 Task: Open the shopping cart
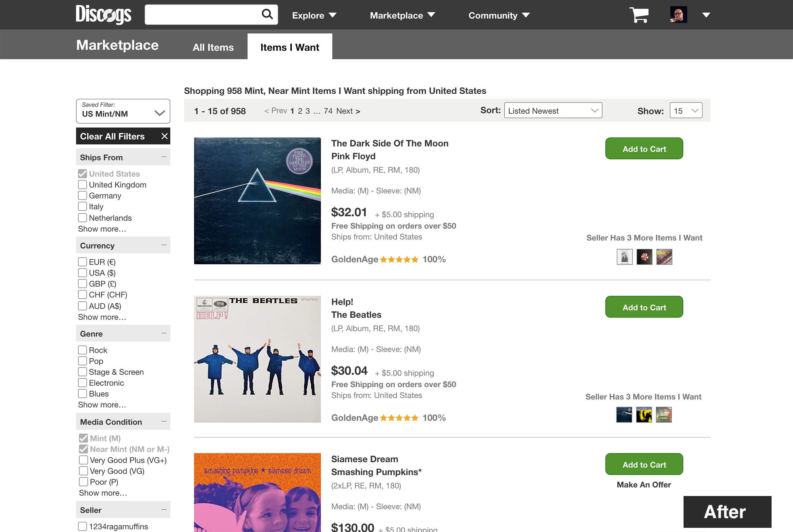tap(639, 15)
